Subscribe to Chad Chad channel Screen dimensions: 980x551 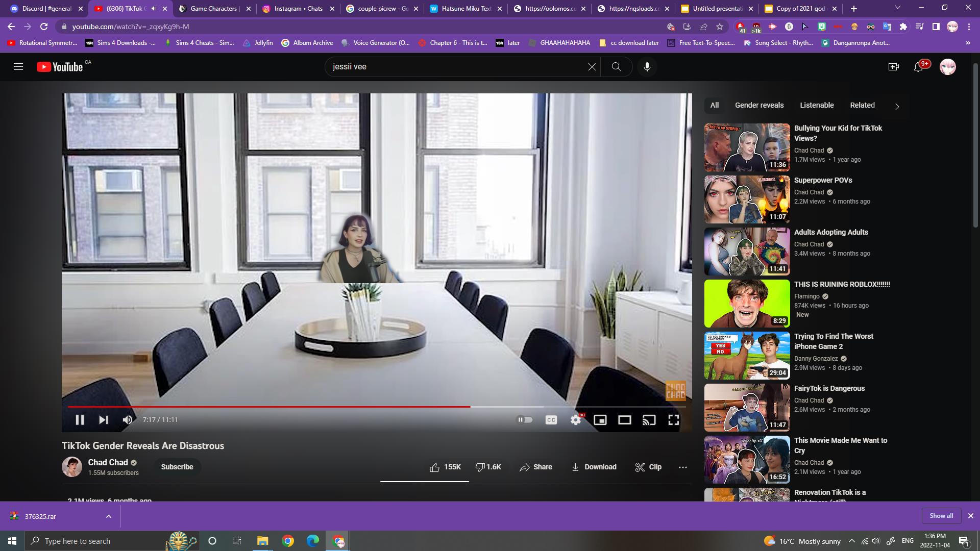click(177, 467)
